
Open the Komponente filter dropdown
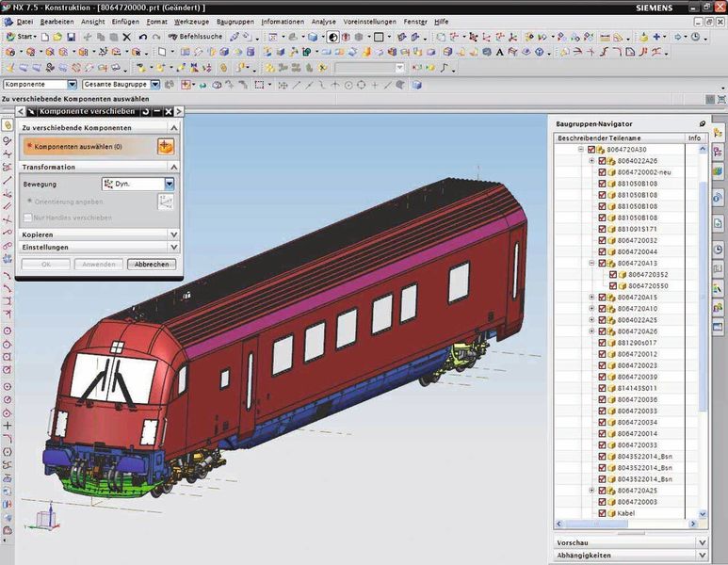72,85
